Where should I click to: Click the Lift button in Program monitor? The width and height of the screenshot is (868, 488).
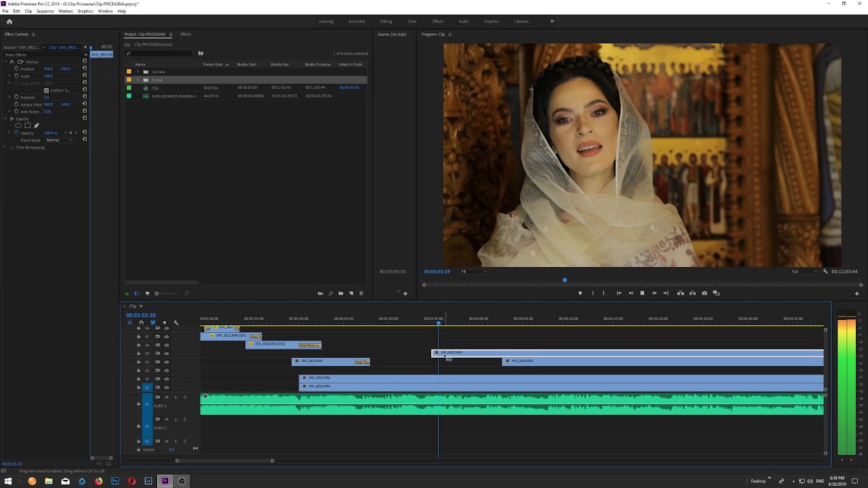(681, 293)
